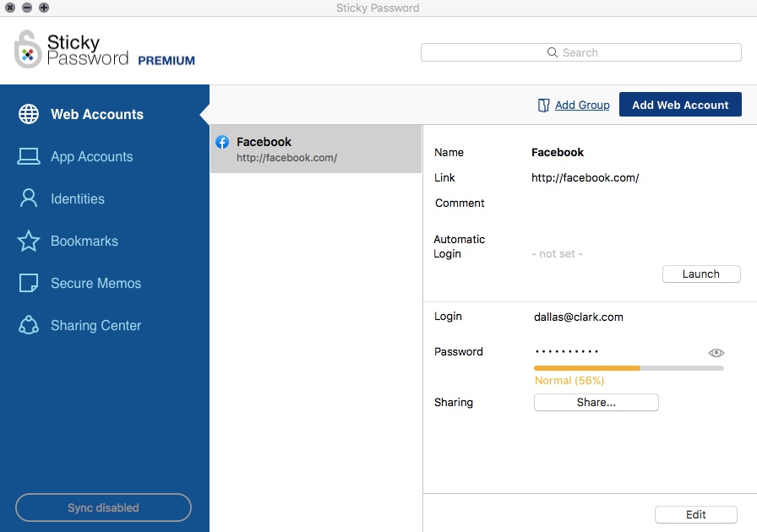The width and height of the screenshot is (757, 532).
Task: Click the http://facebook.com/ link
Action: point(585,177)
